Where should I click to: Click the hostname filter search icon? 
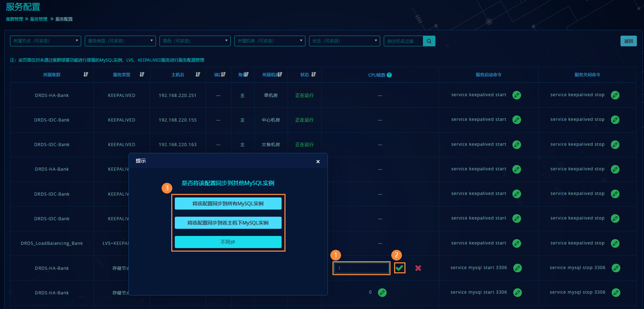429,41
